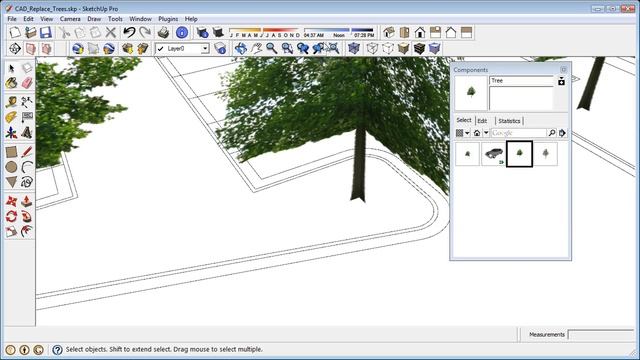
Task: Select the 3D Text tool
Action: tap(27, 133)
